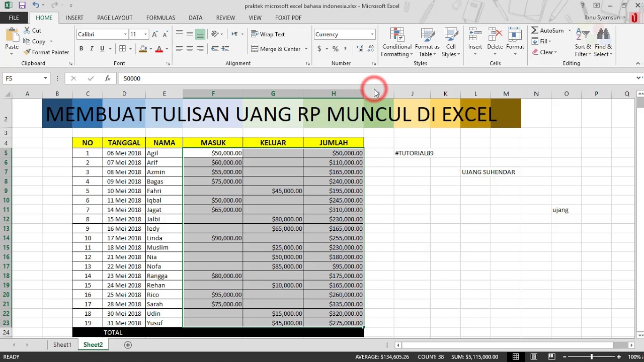
Task: Click the Increase Decimal icon
Action: click(x=360, y=48)
